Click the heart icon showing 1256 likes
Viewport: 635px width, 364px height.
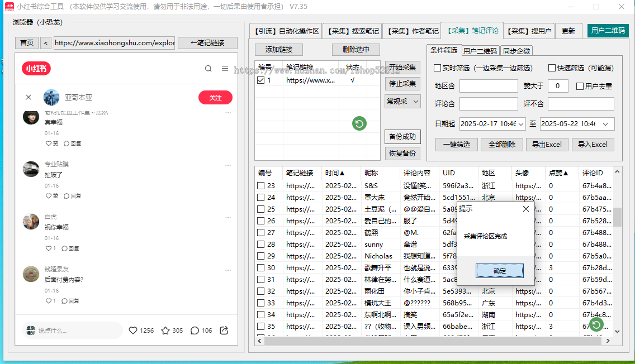click(133, 331)
